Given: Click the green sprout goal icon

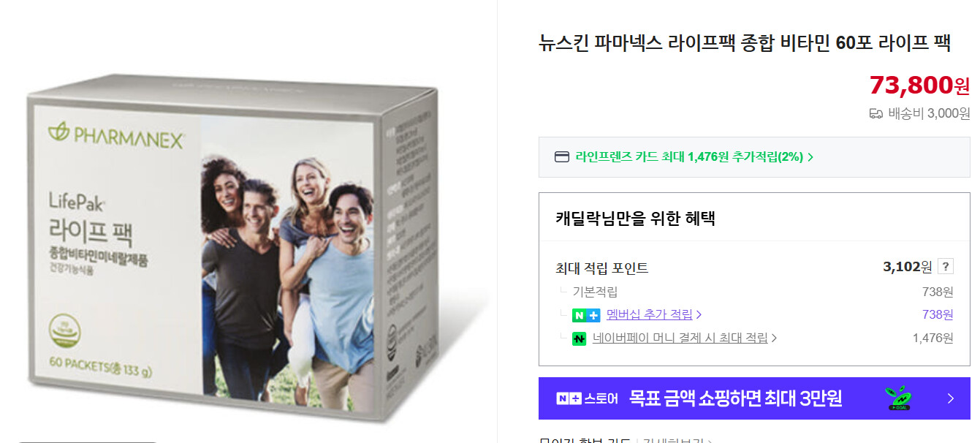Looking at the screenshot, I should [x=898, y=398].
